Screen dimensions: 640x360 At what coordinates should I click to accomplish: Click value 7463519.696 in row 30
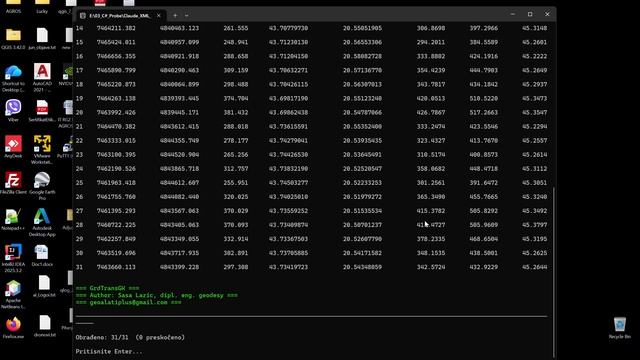116,253
